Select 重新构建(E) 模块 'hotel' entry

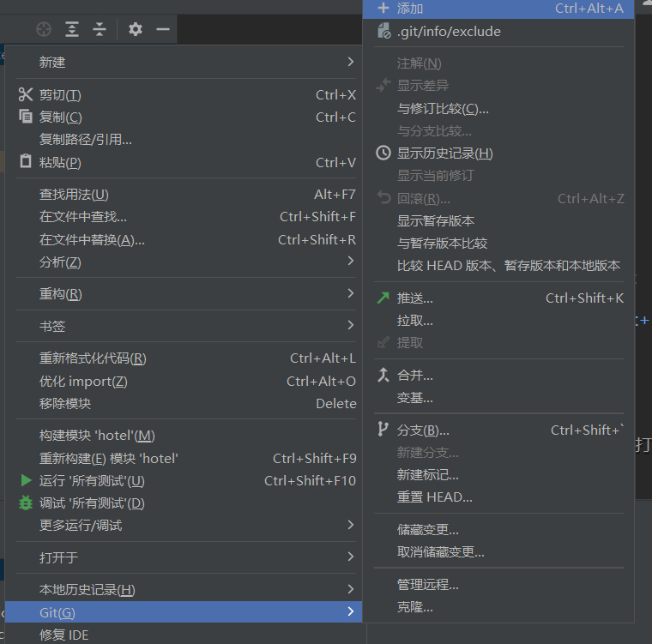[184, 458]
